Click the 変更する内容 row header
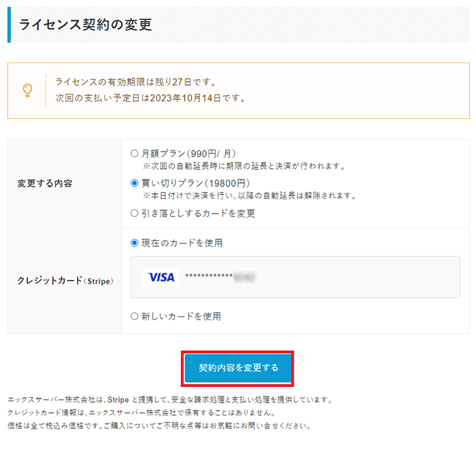The image size is (476, 453). tap(45, 184)
